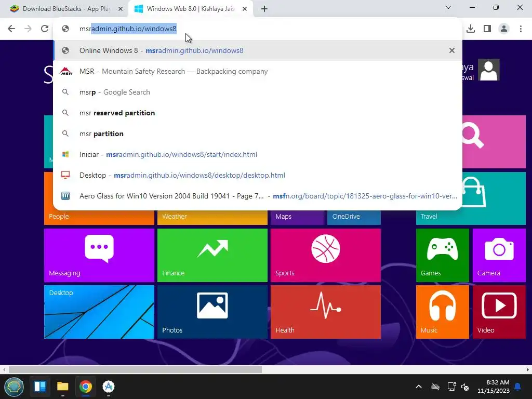Screen dimensions: 532x399
Task: Open the pink Search tile
Action: coord(494,141)
